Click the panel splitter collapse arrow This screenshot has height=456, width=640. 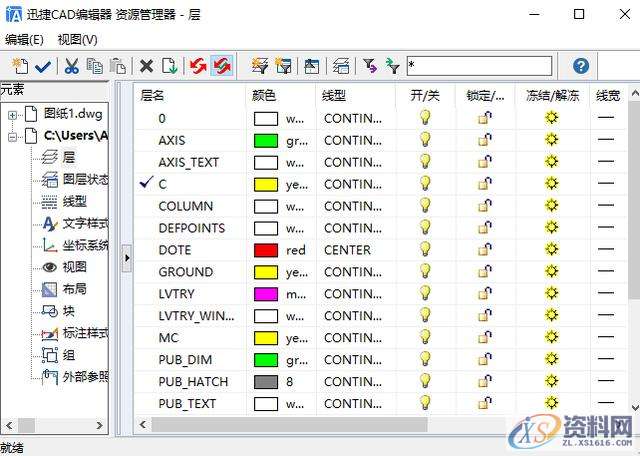point(127,258)
